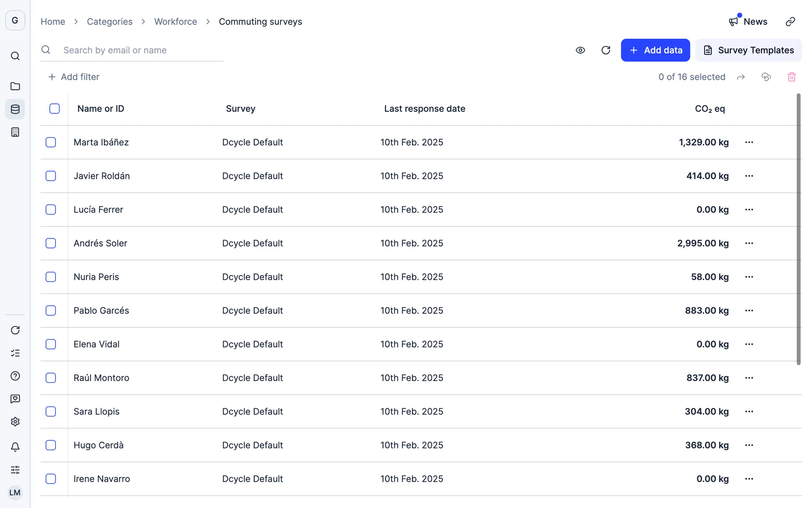
Task: Open the settings gear in the sidebar
Action: [x=15, y=422]
